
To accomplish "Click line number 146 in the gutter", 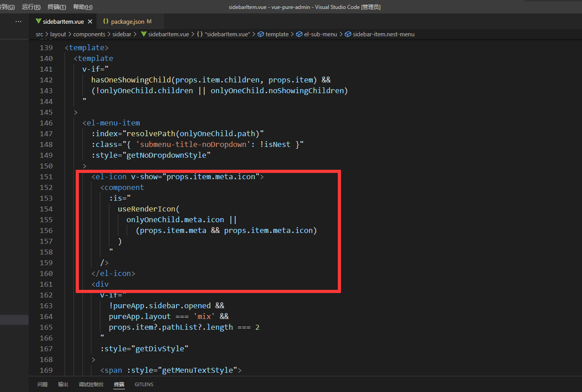I will pos(46,123).
